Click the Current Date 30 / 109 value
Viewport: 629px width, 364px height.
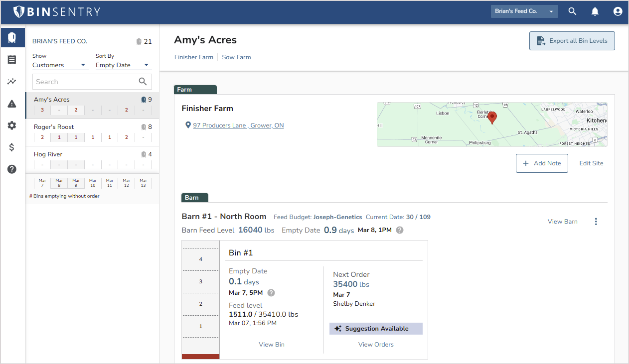tap(418, 217)
